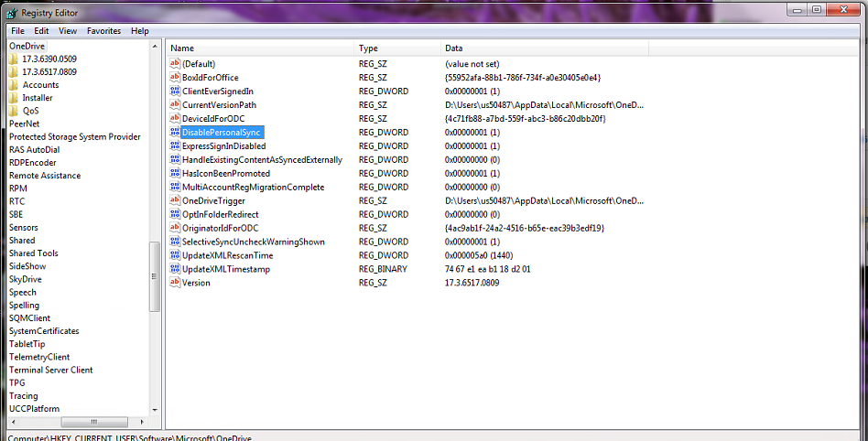Sort values by the Data column header
Viewport: 868px width, 441px height.
pos(545,48)
